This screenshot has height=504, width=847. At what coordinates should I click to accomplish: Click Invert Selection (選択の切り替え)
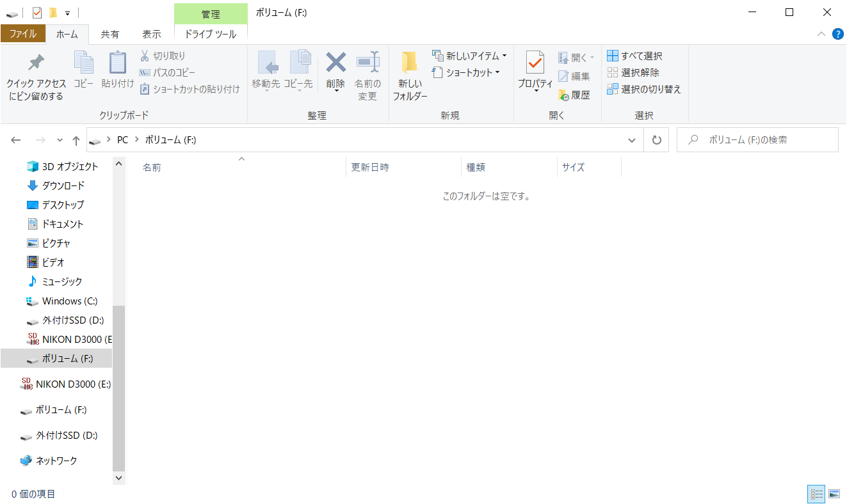tap(644, 90)
